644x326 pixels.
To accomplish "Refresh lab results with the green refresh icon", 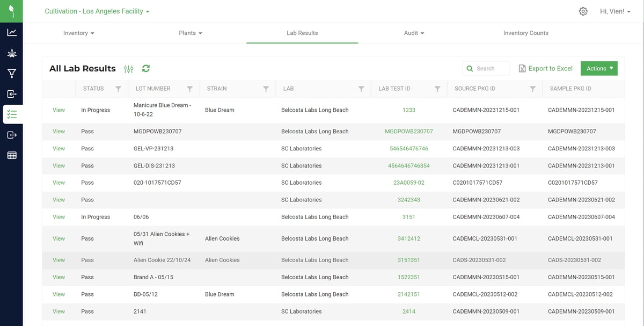I will pos(145,68).
